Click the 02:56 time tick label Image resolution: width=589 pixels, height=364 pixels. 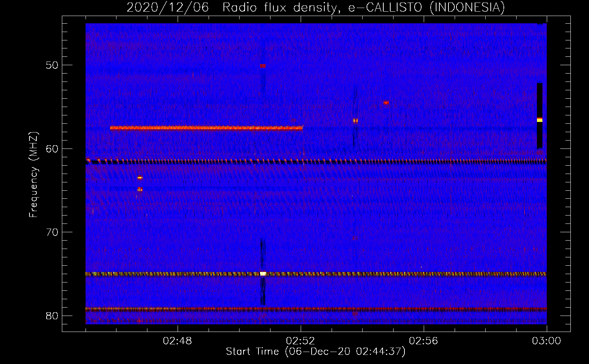tap(424, 341)
